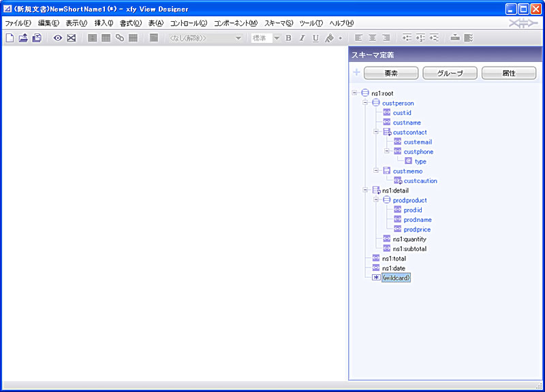Open the 挿入(I) menu
The image size is (545, 392).
[x=104, y=23]
